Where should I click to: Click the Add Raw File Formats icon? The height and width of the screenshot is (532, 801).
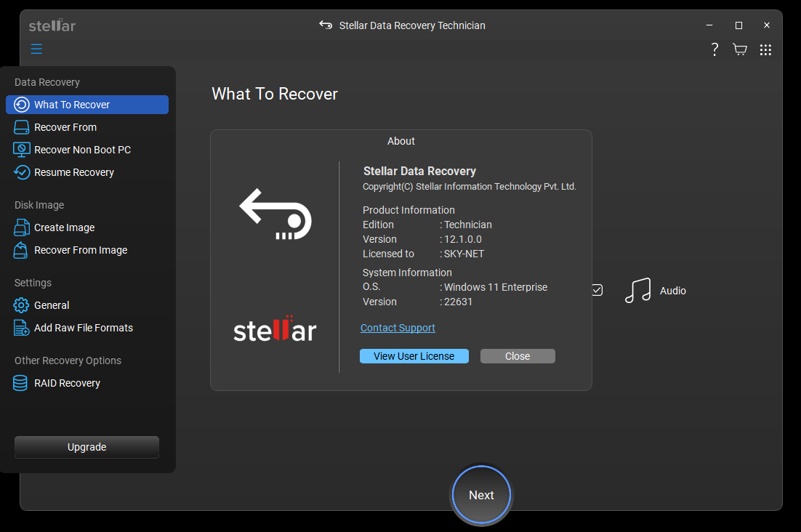tap(22, 328)
